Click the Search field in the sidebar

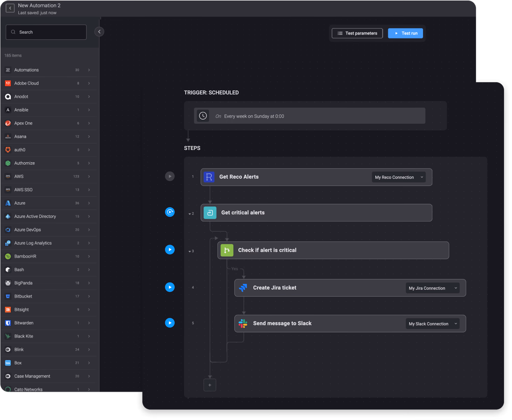tap(46, 32)
